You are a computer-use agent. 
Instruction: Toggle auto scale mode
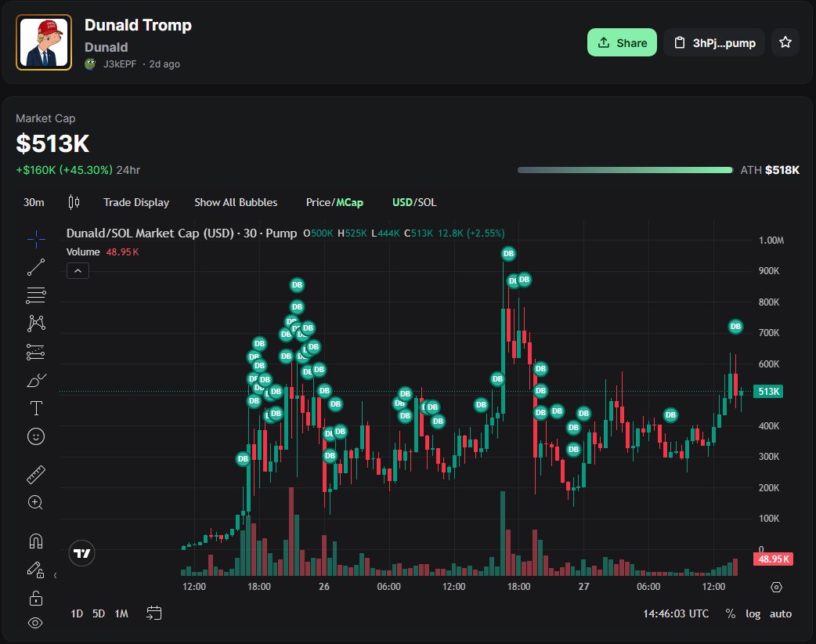[x=781, y=613]
